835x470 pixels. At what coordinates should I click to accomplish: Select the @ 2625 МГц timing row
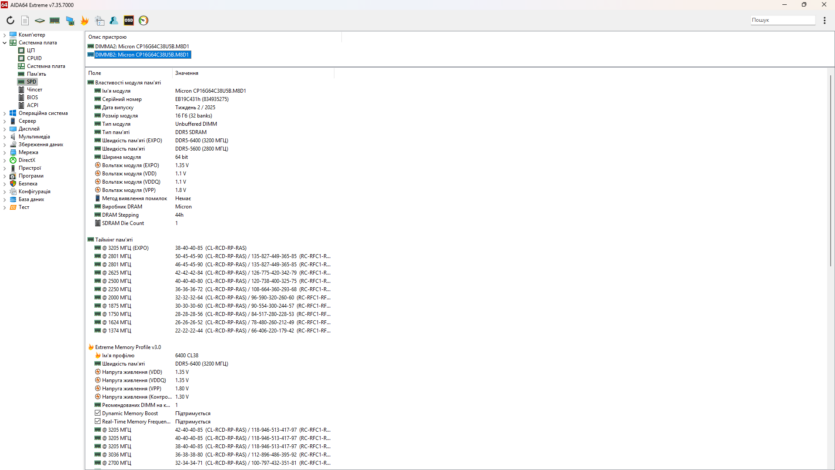pyautogui.click(x=209, y=273)
